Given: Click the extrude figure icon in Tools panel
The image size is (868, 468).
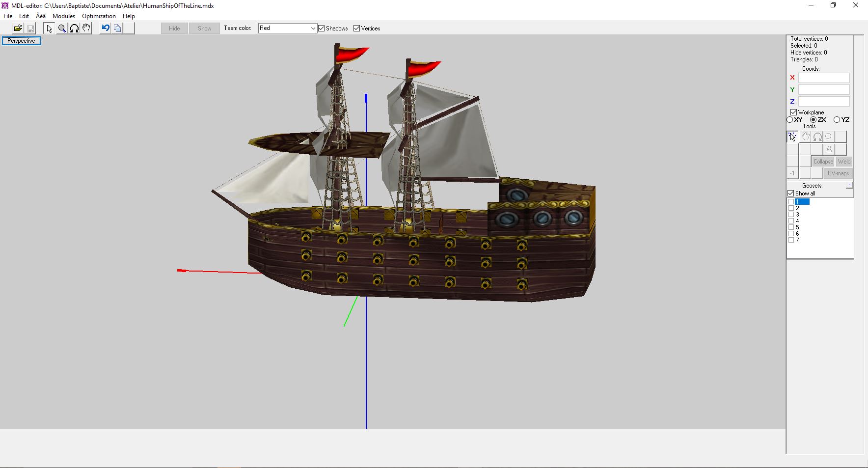Looking at the screenshot, I should point(829,149).
